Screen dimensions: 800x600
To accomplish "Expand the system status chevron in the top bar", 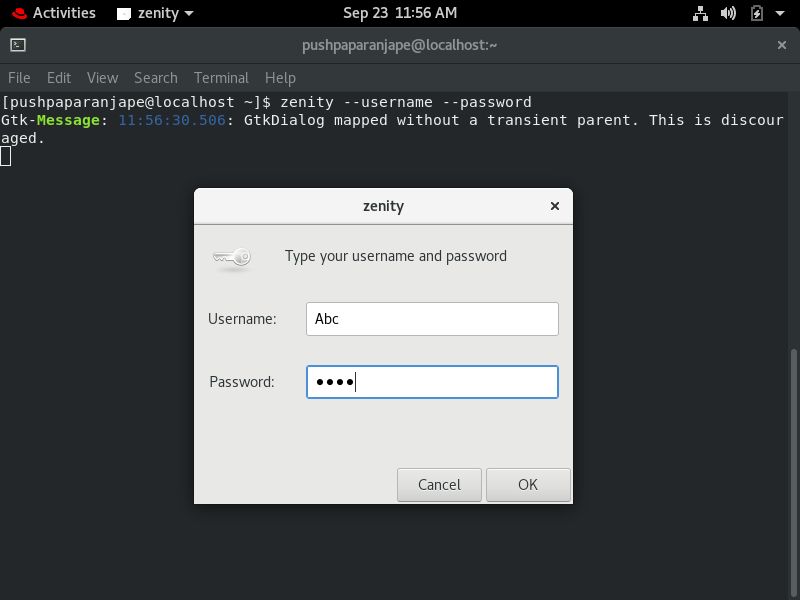I will (778, 13).
